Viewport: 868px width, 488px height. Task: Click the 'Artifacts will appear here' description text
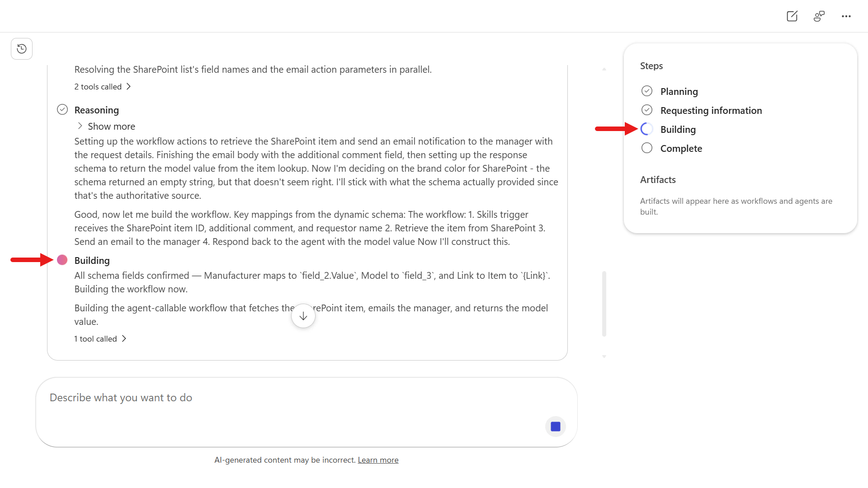click(x=736, y=206)
